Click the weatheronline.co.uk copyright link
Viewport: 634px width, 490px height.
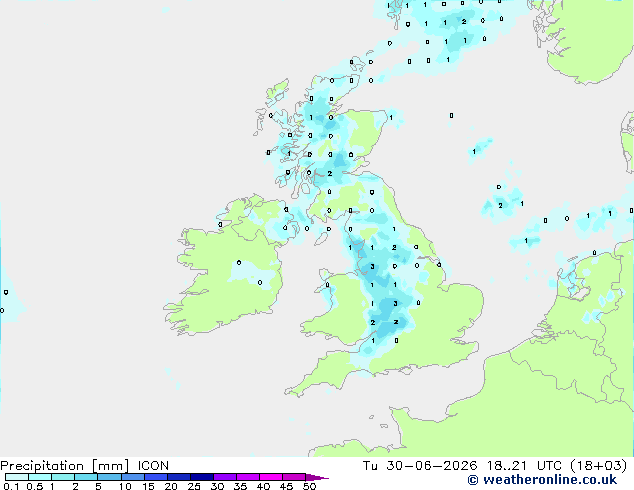pyautogui.click(x=542, y=480)
